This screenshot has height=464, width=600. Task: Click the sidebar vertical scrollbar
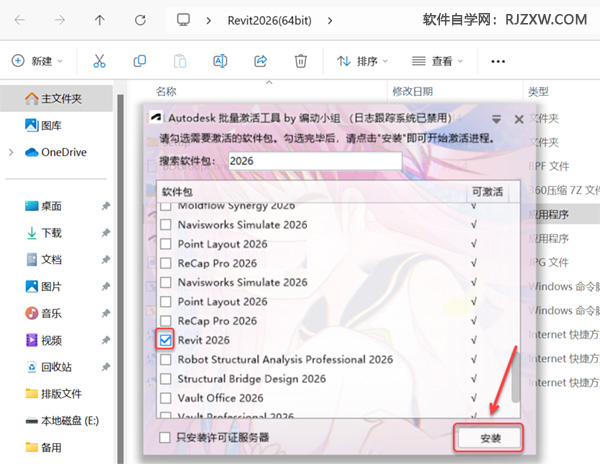pyautogui.click(x=120, y=278)
